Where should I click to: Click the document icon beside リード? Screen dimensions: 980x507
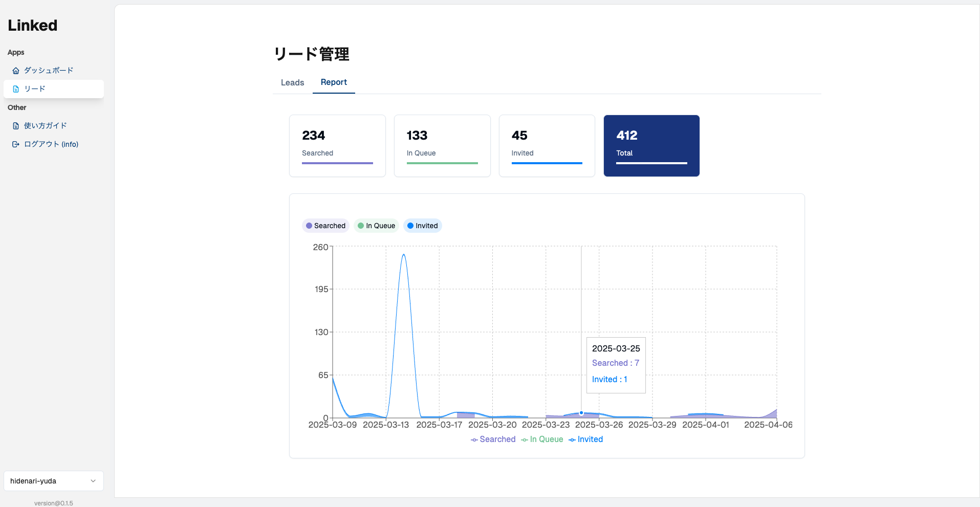(x=15, y=89)
